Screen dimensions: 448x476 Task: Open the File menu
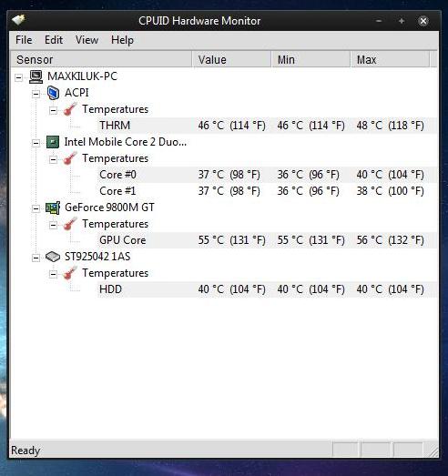pyautogui.click(x=24, y=40)
